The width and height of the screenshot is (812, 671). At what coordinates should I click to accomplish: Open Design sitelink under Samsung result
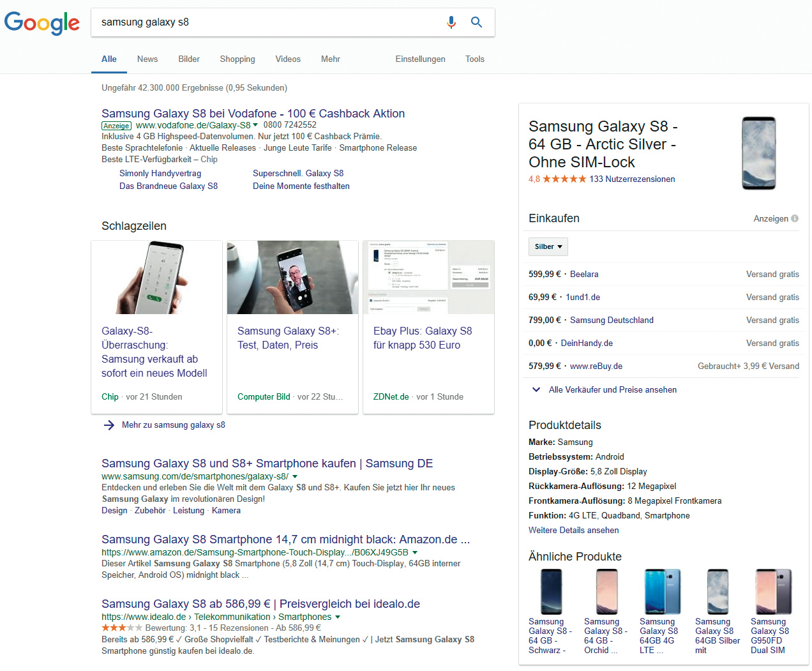click(114, 510)
